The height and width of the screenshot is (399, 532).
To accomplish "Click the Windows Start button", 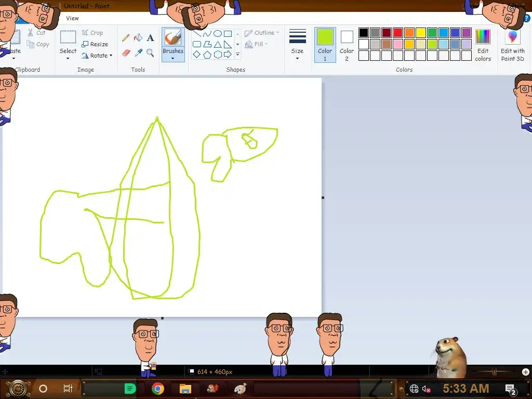I will [x=18, y=389].
